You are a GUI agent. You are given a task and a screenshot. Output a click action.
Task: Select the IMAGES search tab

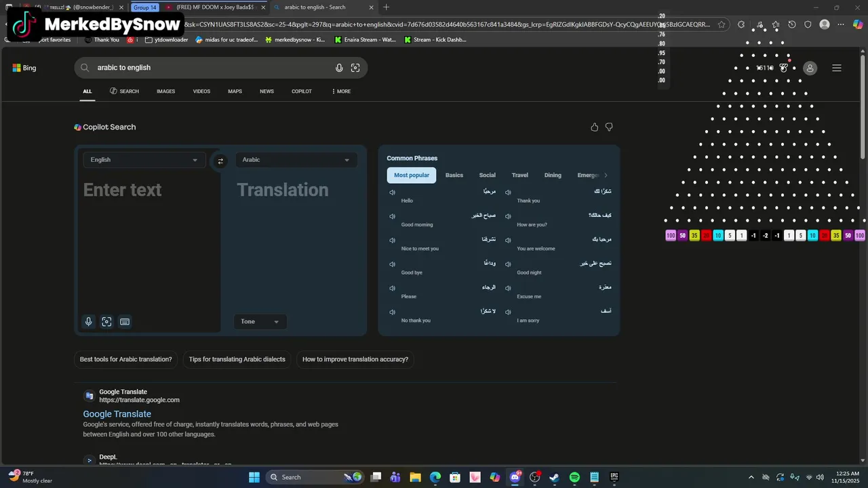click(x=165, y=91)
